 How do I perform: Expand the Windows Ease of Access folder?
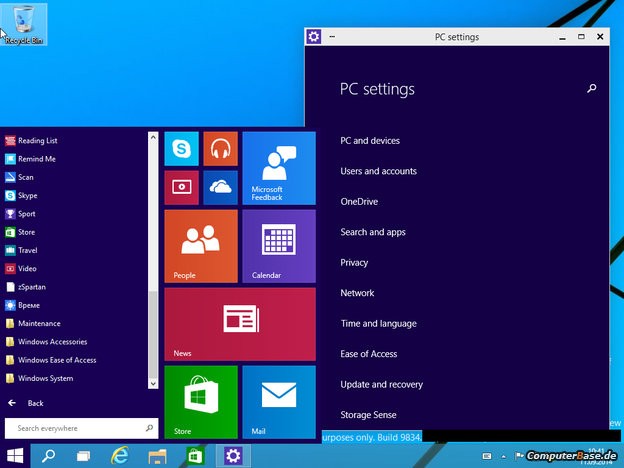point(57,360)
